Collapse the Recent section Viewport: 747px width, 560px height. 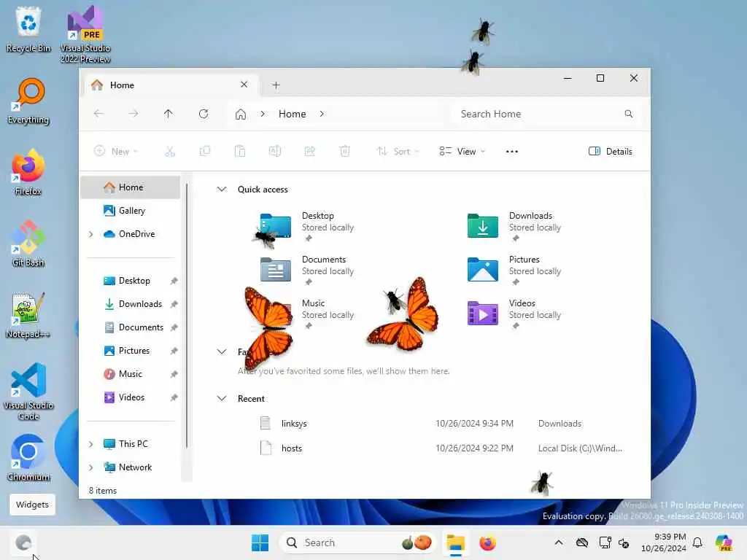[222, 399]
